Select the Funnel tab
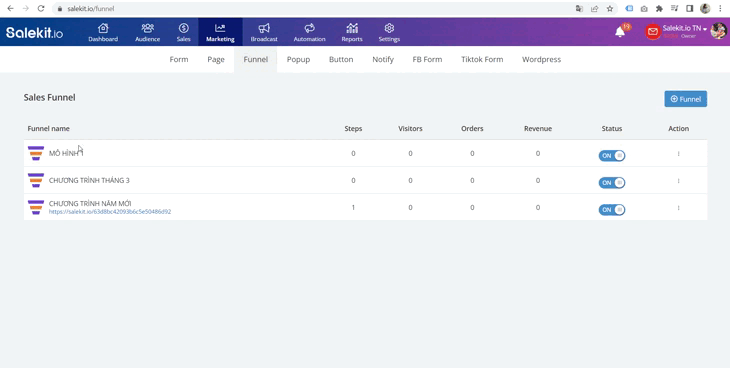730x368 pixels. point(256,59)
